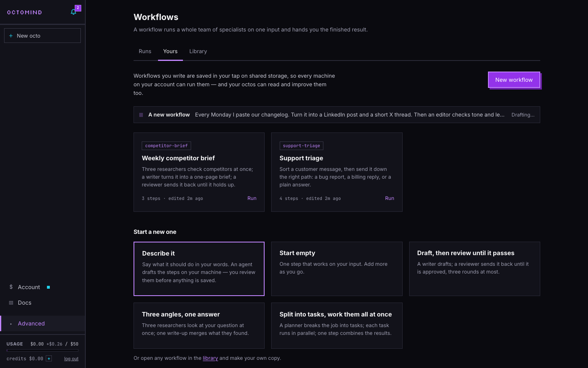The width and height of the screenshot is (588, 368).
Task: Click the notification count badge showing 2
Action: click(x=78, y=8)
